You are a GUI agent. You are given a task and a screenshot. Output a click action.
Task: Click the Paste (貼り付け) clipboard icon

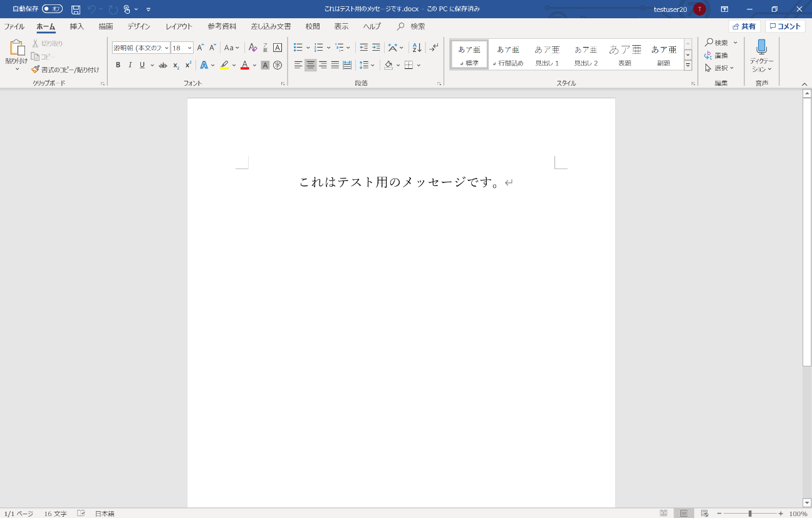coord(17,48)
